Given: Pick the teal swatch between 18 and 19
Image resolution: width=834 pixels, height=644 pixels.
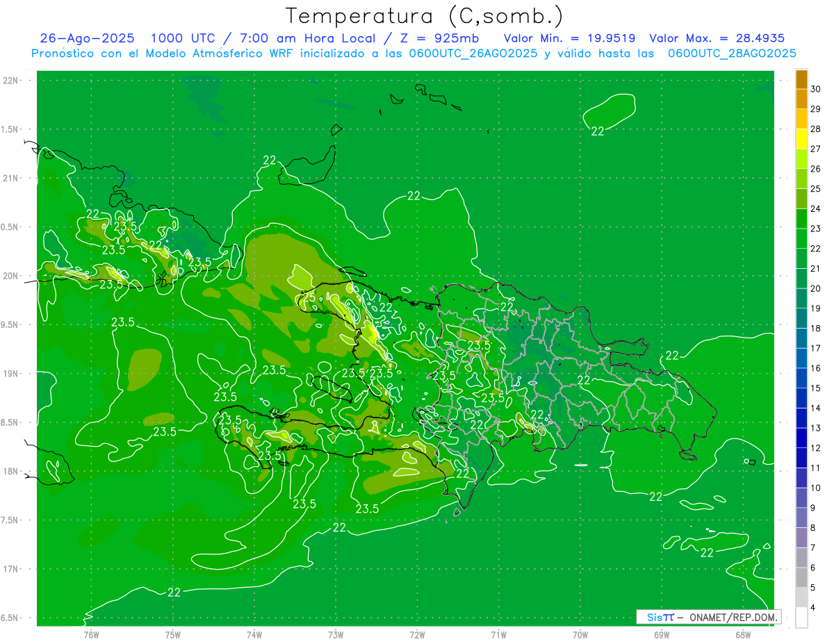Looking at the screenshot, I should [x=801, y=318].
